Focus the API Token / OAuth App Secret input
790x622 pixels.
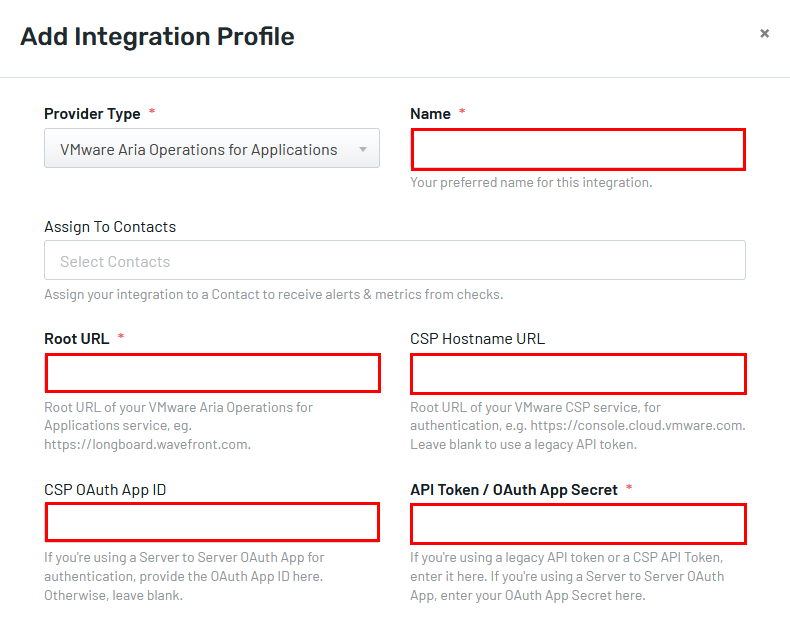(578, 524)
